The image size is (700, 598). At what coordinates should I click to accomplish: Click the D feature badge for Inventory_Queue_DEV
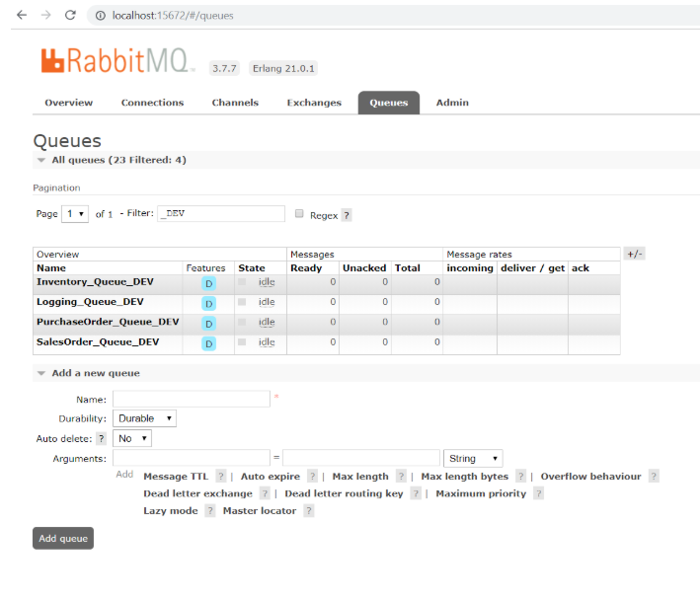[208, 284]
